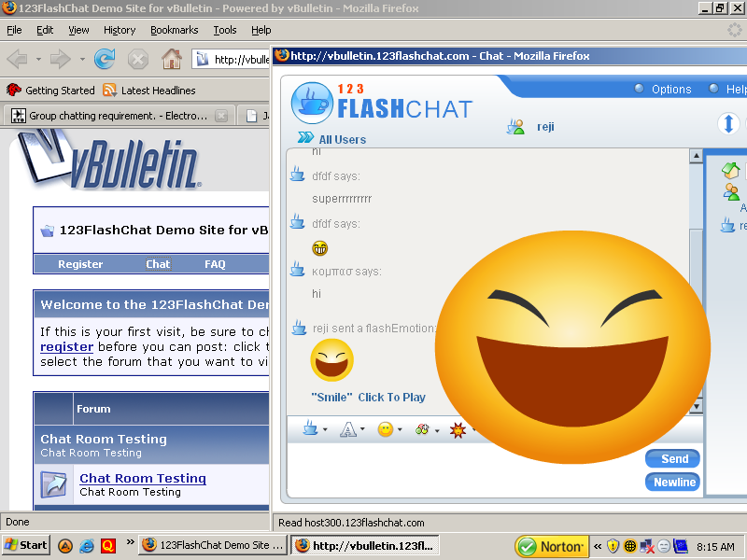The height and width of the screenshot is (560, 747).
Task: Click chat scrollbar up arrow
Action: 696,156
